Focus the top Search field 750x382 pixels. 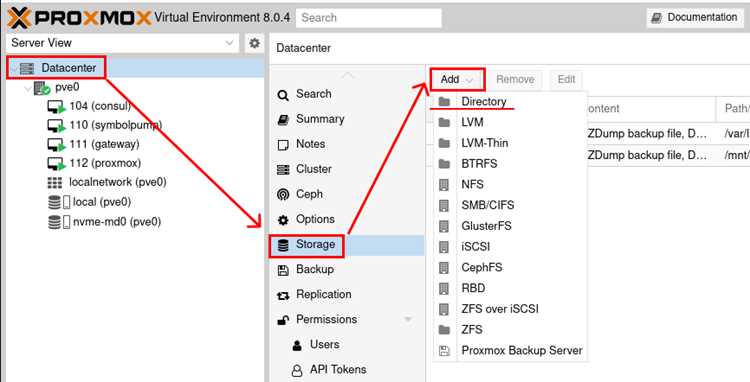pyautogui.click(x=369, y=18)
